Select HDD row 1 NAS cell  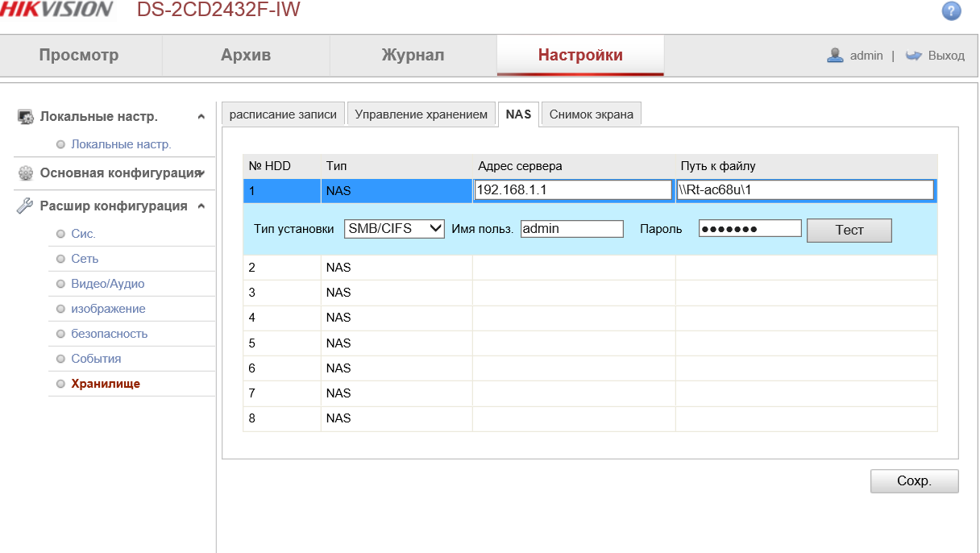point(397,191)
